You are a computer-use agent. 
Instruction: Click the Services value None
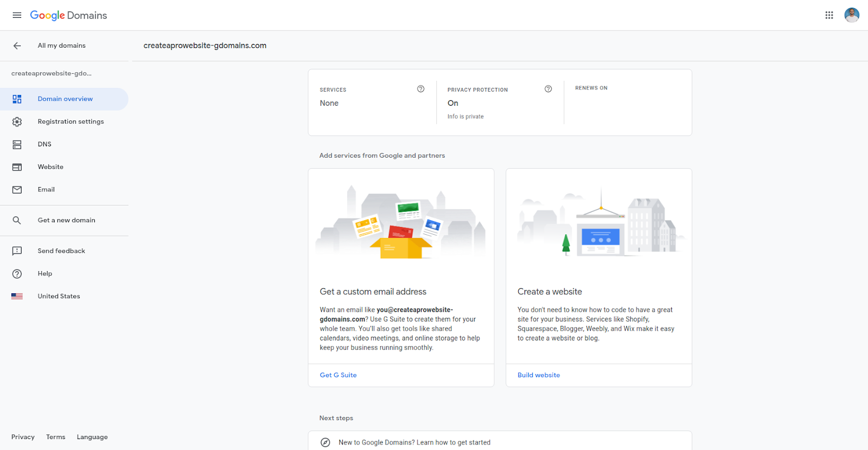pos(329,103)
